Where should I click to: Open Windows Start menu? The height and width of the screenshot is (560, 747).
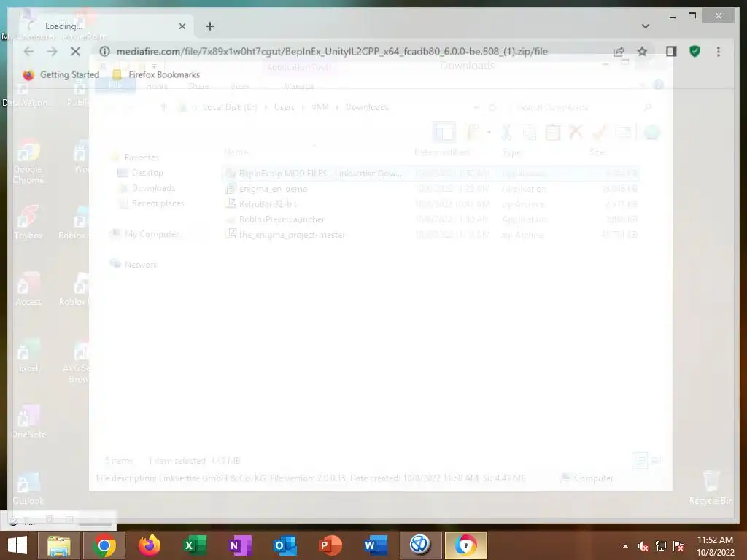(x=18, y=545)
